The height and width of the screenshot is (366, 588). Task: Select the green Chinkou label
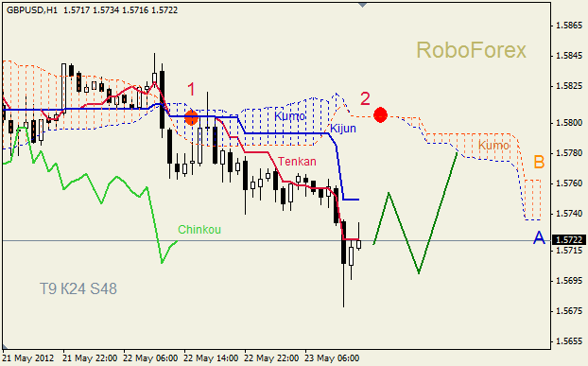click(x=199, y=229)
